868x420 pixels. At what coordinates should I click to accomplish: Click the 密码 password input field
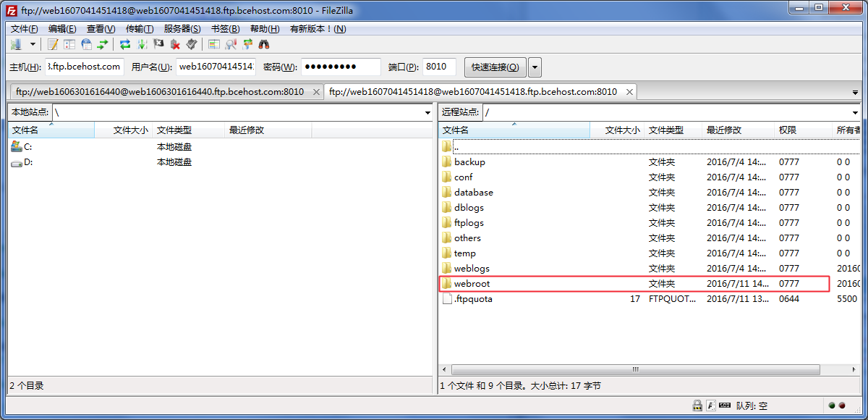[341, 67]
